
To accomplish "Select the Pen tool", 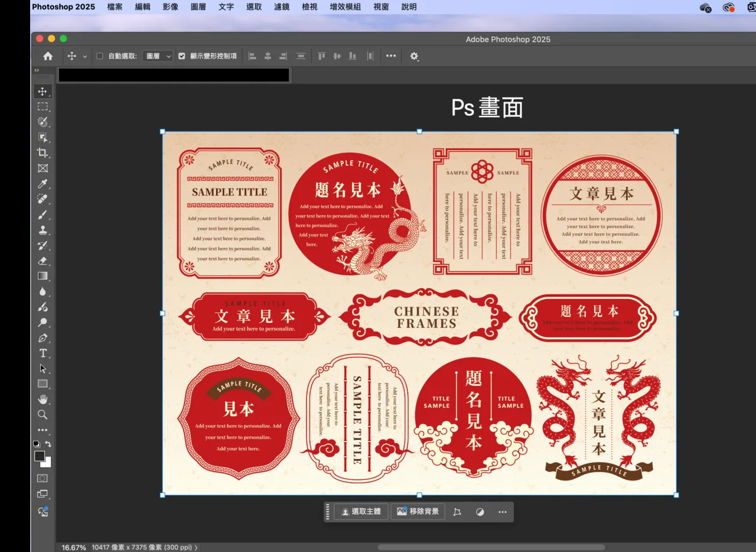I will (43, 338).
